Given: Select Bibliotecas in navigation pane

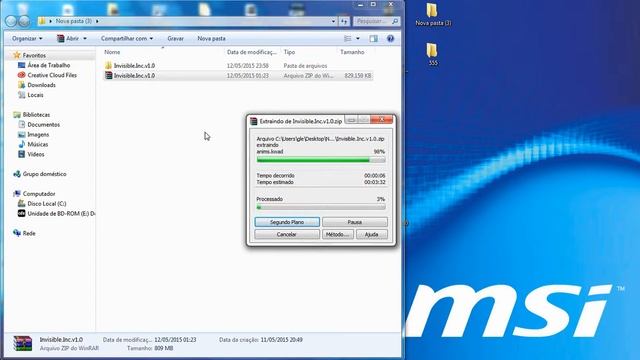Looking at the screenshot, I should point(36,115).
